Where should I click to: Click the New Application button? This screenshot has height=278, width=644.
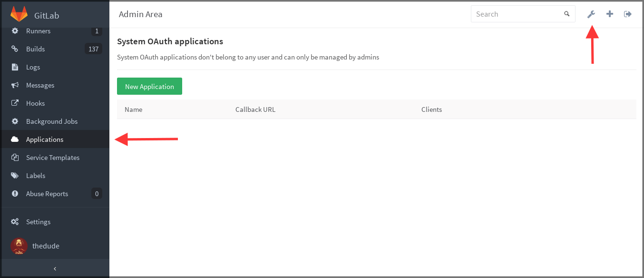point(149,86)
